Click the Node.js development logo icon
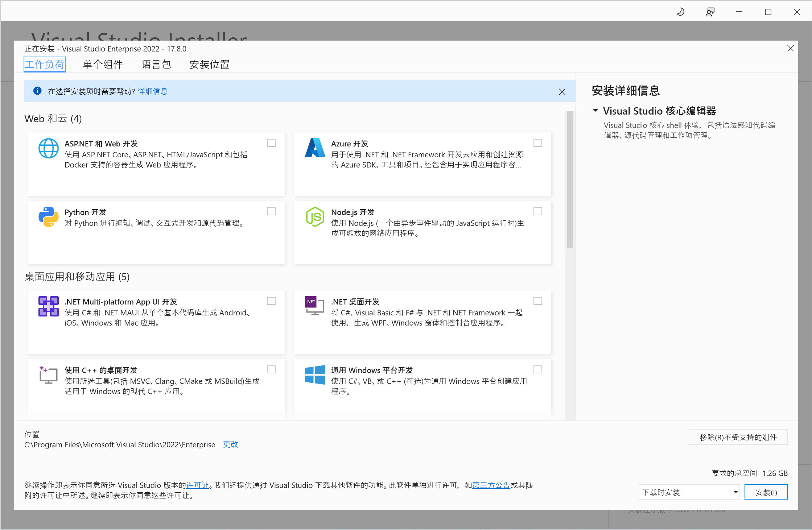Screen dimensions: 812x530 315,217
